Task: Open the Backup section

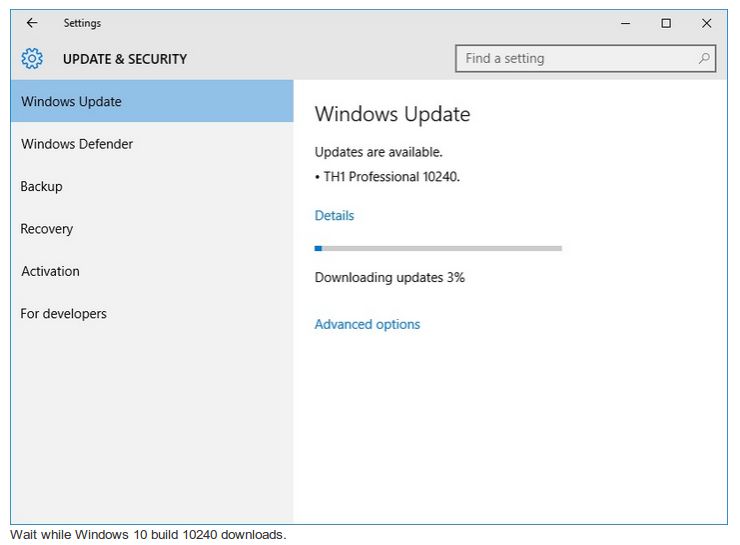Action: (152, 186)
